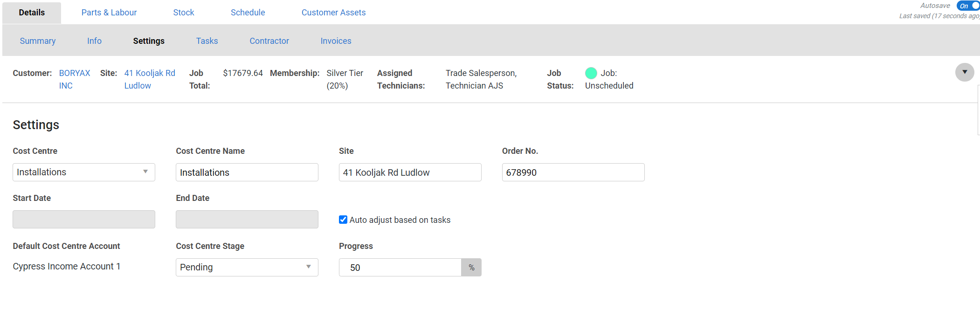Click the Silver Tier (20%) membership text
980x317 pixels.
pyautogui.click(x=345, y=79)
